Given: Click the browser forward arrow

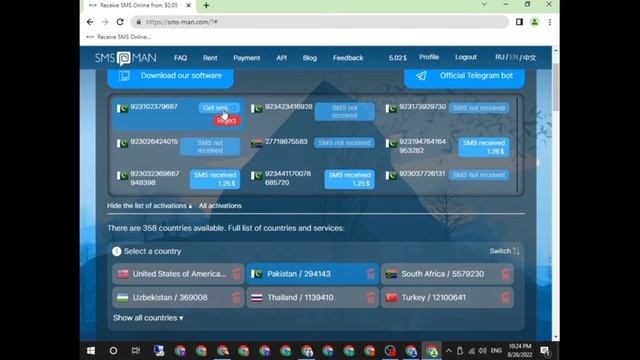Looking at the screenshot, I should pos(105,22).
